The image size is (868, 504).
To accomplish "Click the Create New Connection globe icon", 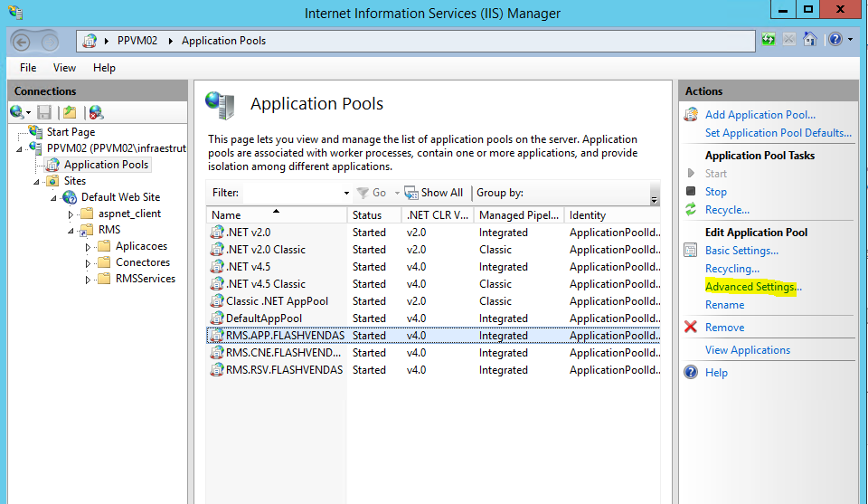I will pos(16,112).
